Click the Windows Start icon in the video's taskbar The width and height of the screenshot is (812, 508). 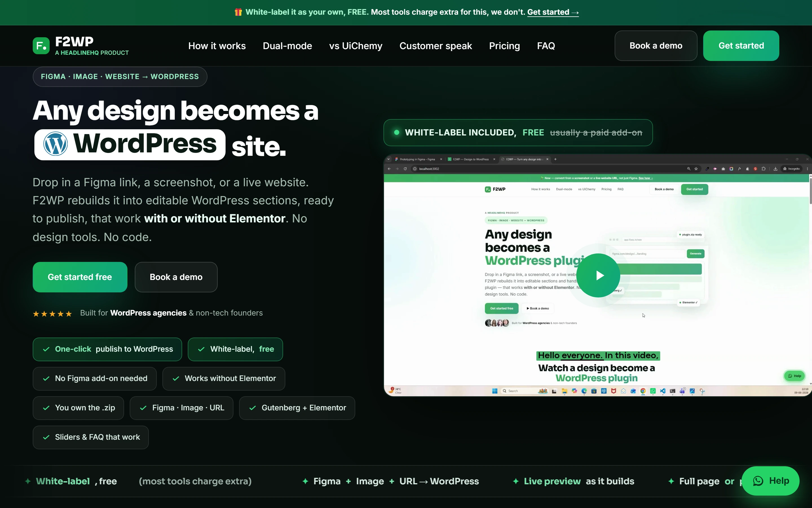click(x=495, y=391)
